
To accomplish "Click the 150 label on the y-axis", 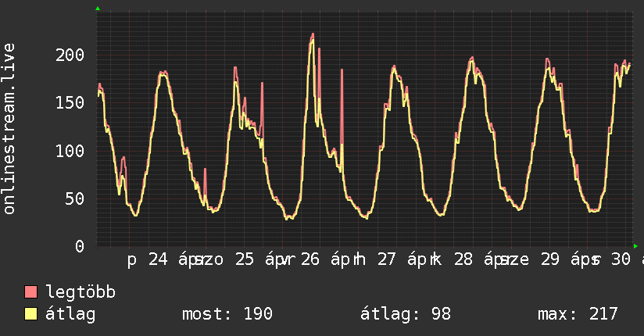I will 70,102.
